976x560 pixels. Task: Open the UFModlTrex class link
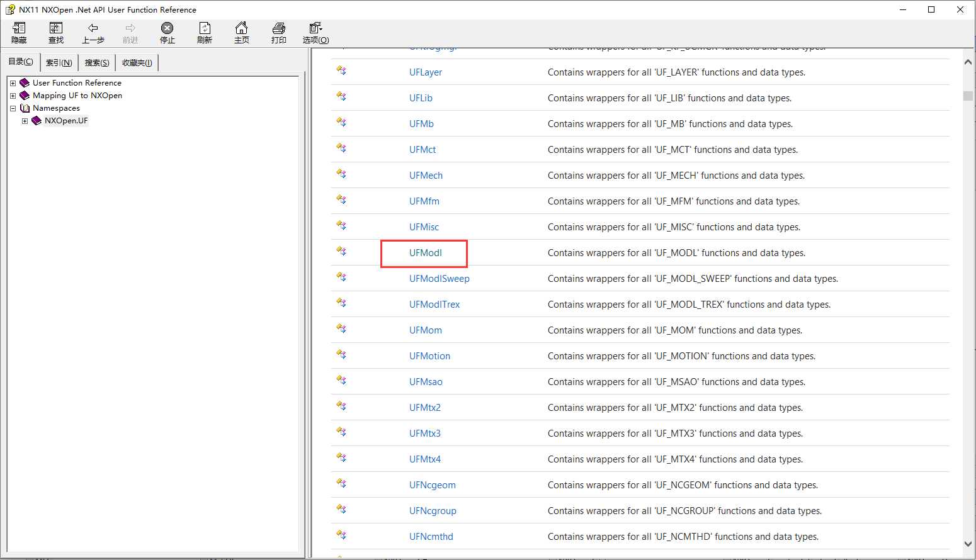pos(434,305)
